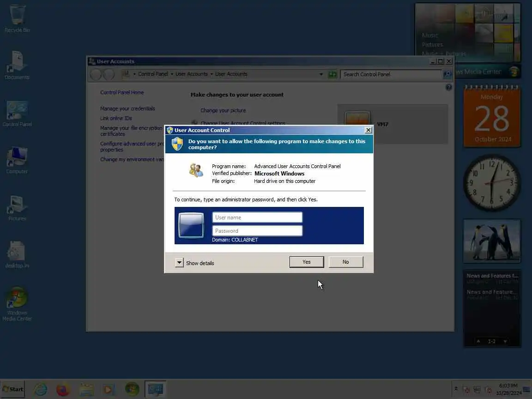The image size is (532, 399).
Task: Click Pictures in Media Center gadget
Action: (432, 45)
